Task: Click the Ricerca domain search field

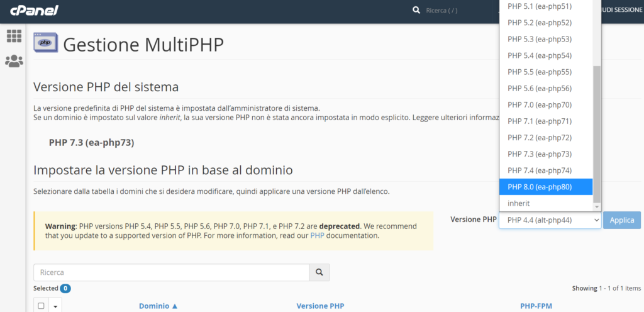Action: (x=171, y=272)
